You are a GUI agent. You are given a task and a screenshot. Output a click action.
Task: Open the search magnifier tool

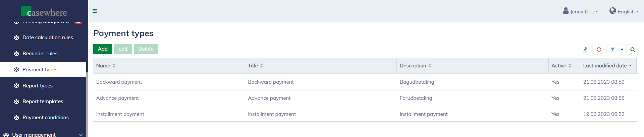(x=633, y=50)
